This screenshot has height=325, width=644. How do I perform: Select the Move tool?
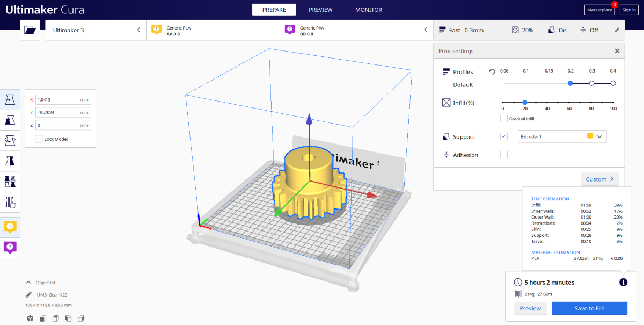tap(10, 99)
